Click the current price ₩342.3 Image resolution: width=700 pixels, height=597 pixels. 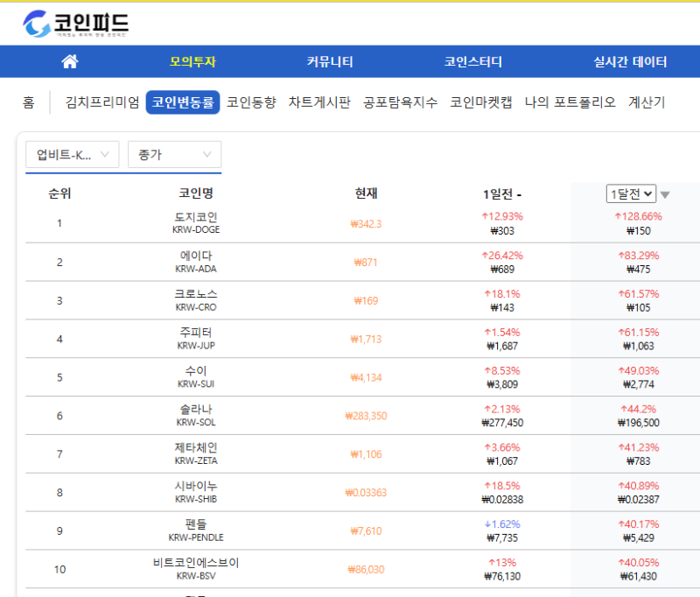[366, 224]
